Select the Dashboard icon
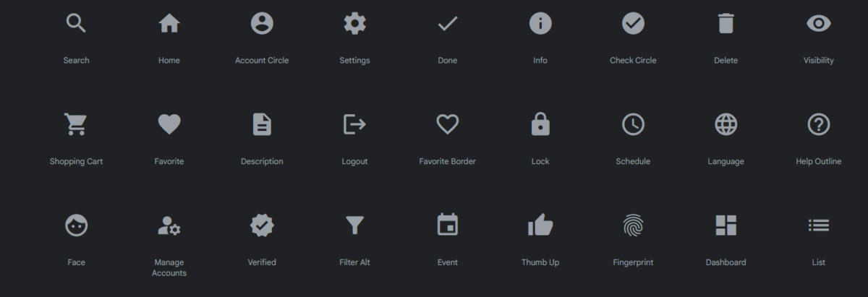This screenshot has height=297, width=868. point(726,225)
